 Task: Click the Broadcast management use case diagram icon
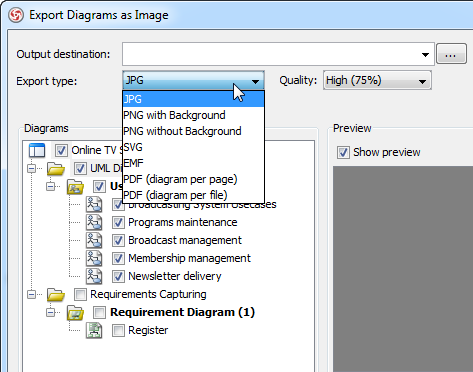(x=94, y=240)
